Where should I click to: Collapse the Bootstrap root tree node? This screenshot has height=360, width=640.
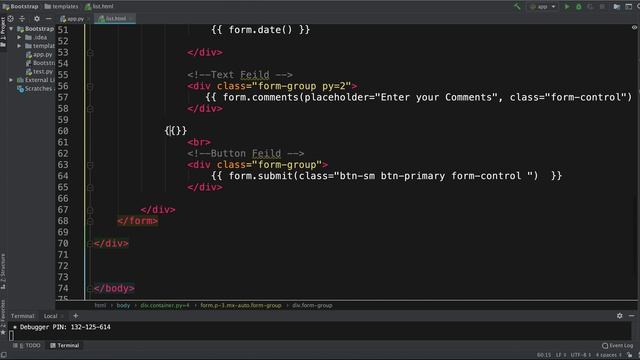pos(11,29)
